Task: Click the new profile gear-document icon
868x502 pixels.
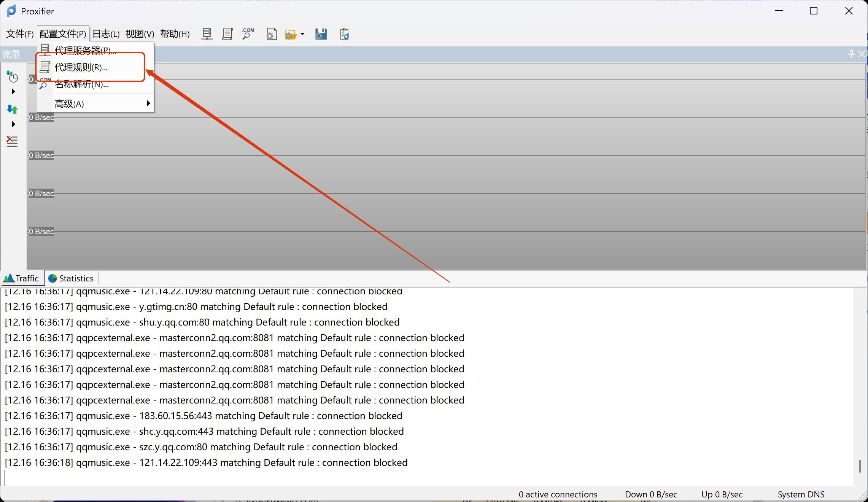Action: click(x=271, y=35)
